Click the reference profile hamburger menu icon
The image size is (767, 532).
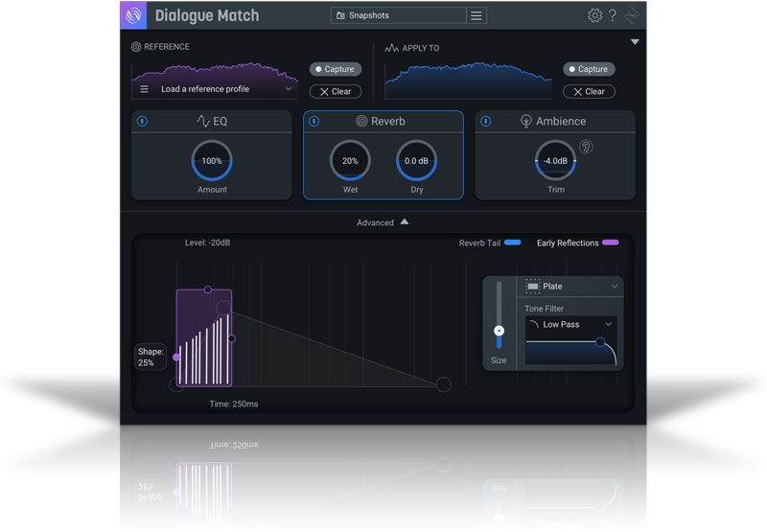145,89
